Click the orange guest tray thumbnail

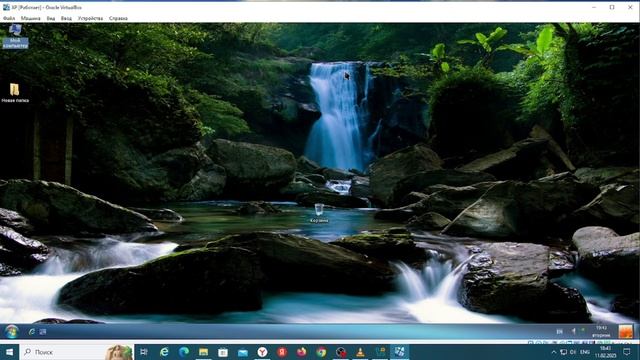point(625,331)
